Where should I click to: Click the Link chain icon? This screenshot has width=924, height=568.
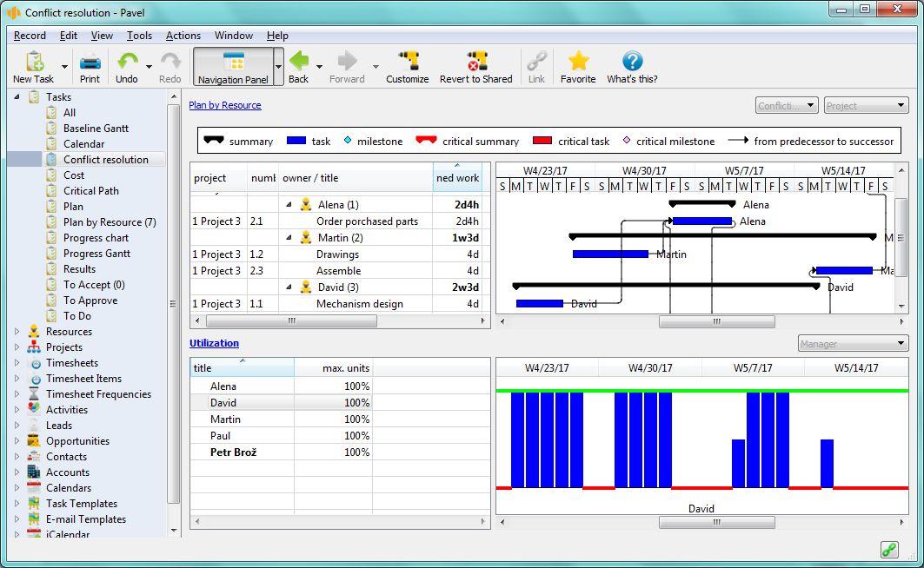point(537,61)
